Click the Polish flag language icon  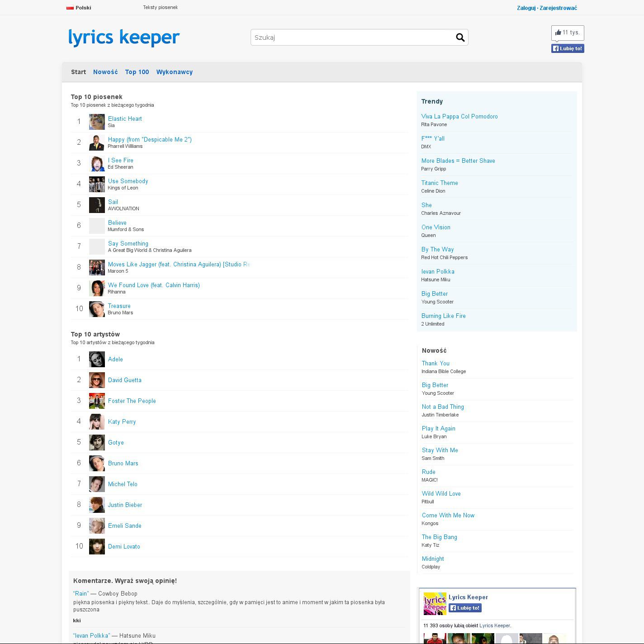click(x=70, y=8)
